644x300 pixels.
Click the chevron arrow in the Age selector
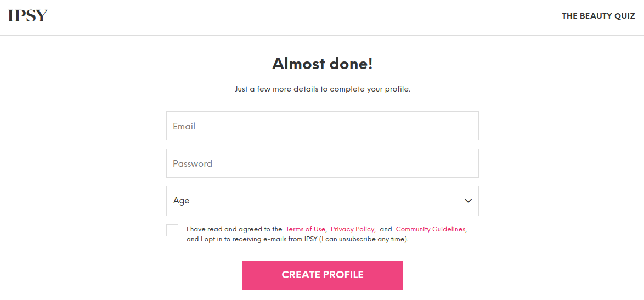coord(468,201)
